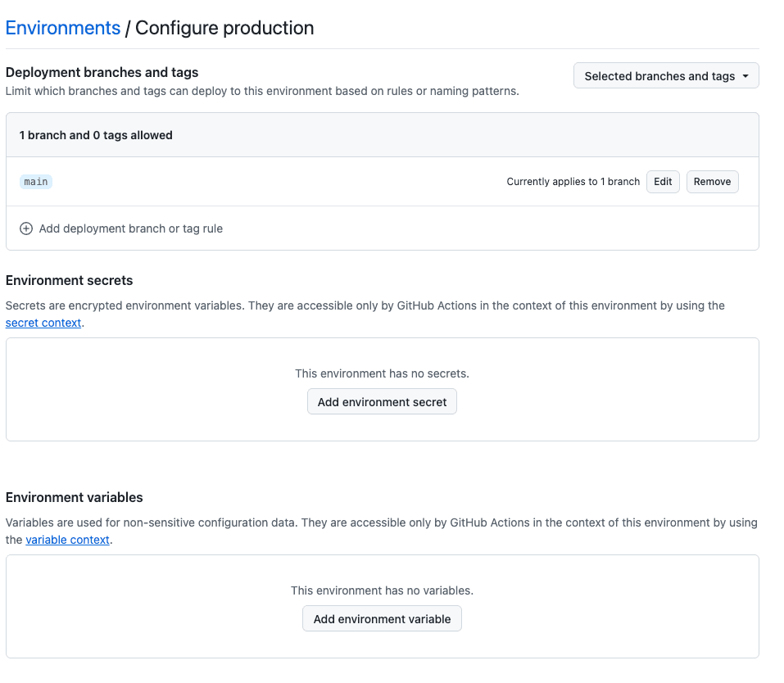Click the Environment secrets heading
784x683 pixels.
[69, 281]
